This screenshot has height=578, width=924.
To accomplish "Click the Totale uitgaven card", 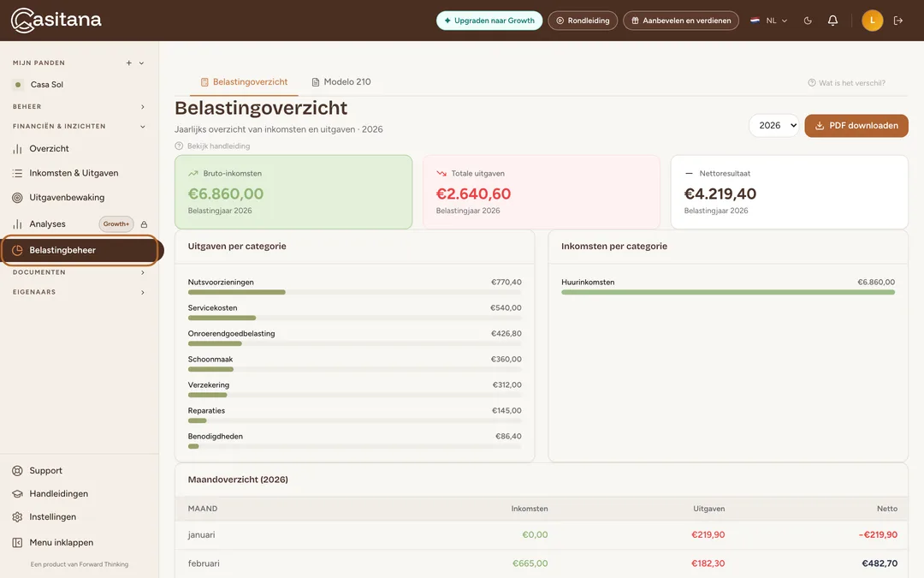I will [542, 193].
